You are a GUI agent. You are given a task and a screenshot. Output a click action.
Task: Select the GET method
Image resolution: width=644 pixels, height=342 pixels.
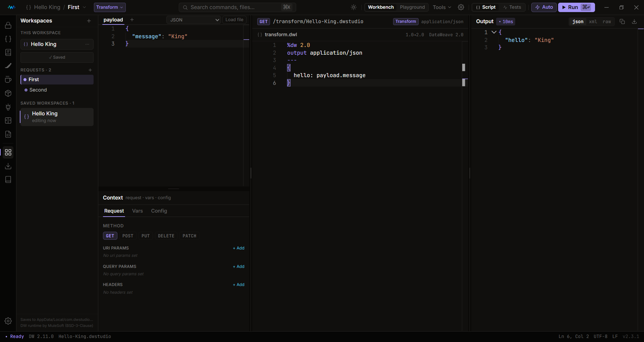pyautogui.click(x=110, y=236)
